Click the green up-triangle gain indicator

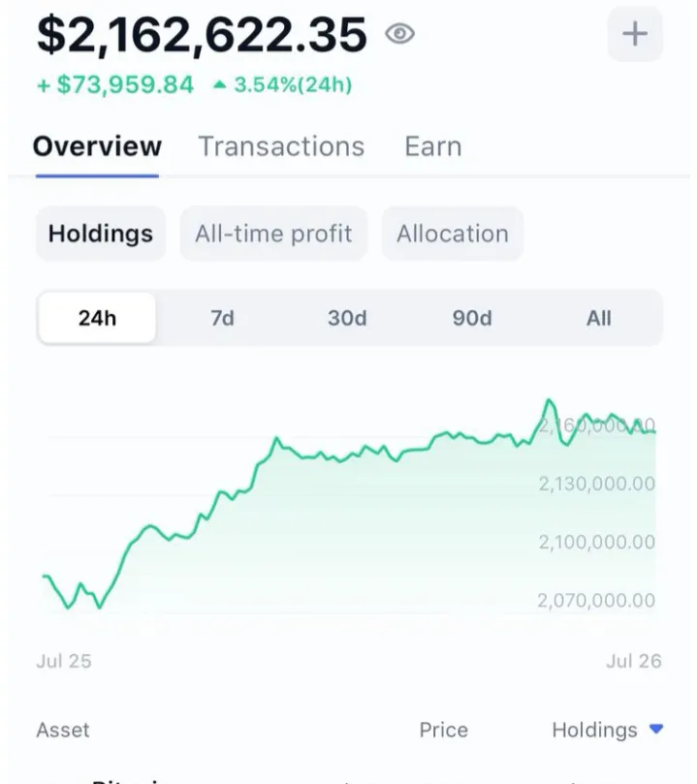point(219,85)
